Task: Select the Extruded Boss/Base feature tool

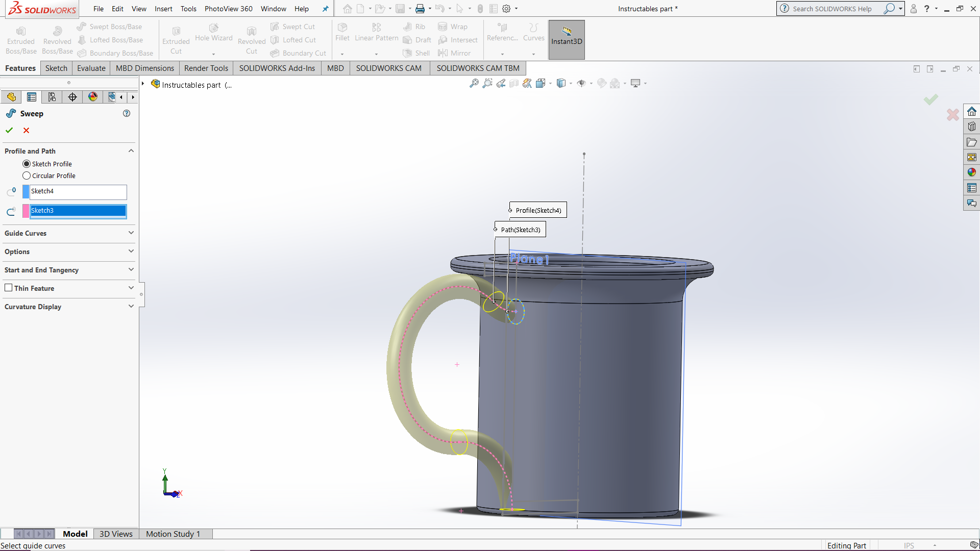Action: [x=21, y=38]
